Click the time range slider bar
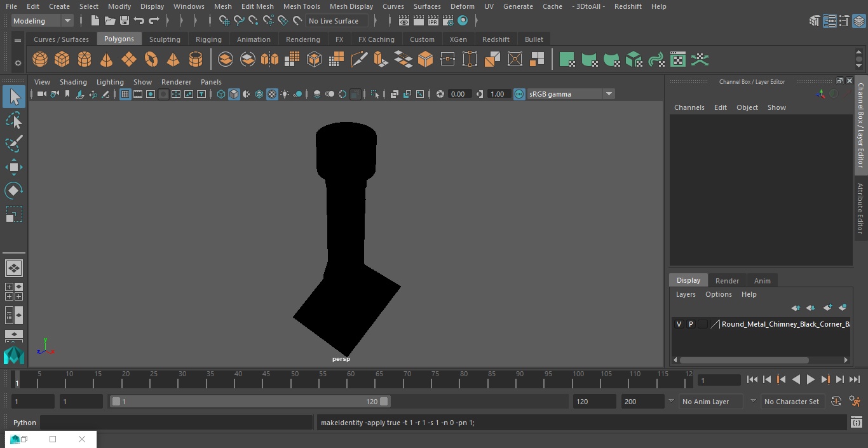Viewport: 868px width, 448px height. [x=250, y=402]
